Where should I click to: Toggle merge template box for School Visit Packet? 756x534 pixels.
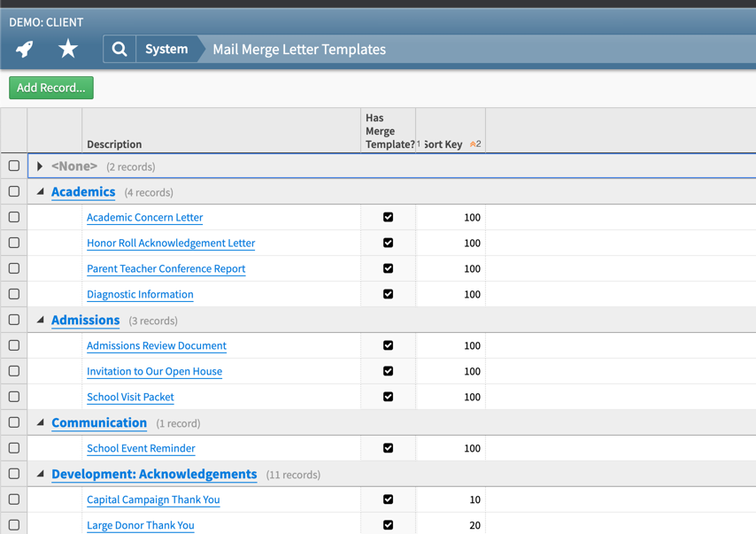(x=388, y=397)
